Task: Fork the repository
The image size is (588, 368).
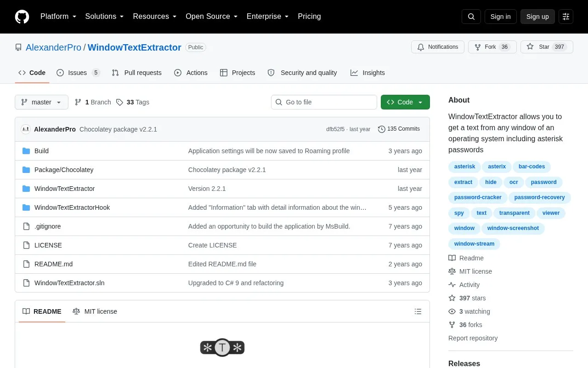Action: (492, 47)
